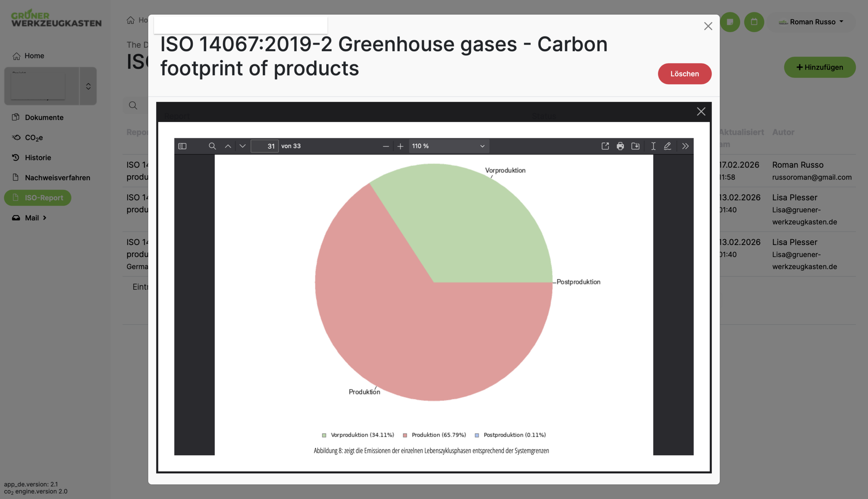Image resolution: width=868 pixels, height=499 pixels.
Task: Select the text cursor tool
Action: coord(653,146)
